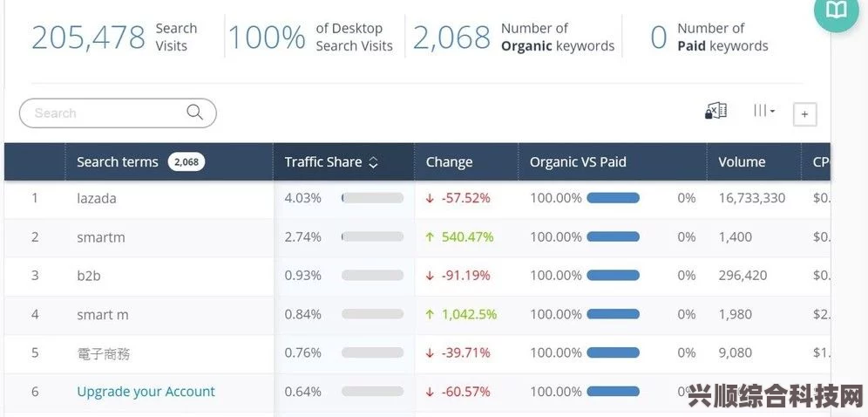
Task: Click the 2,068 Organic keywords figure
Action: click(451, 38)
